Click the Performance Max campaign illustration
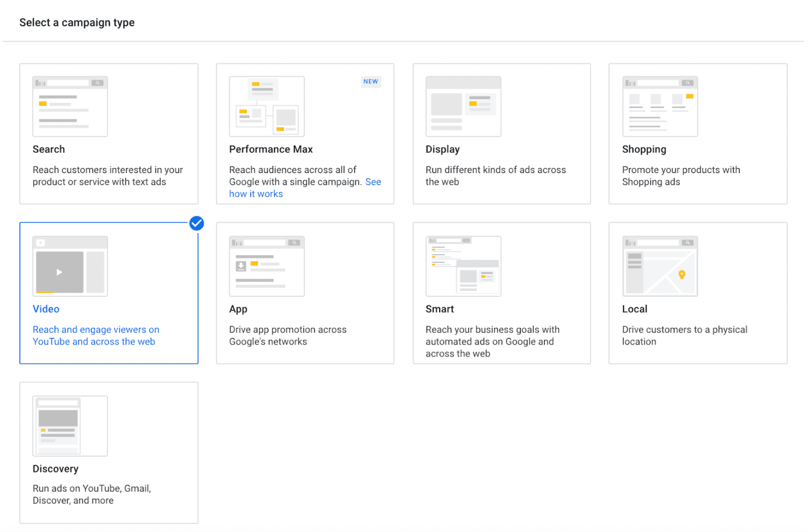This screenshot has height=532, width=808. coord(267,107)
